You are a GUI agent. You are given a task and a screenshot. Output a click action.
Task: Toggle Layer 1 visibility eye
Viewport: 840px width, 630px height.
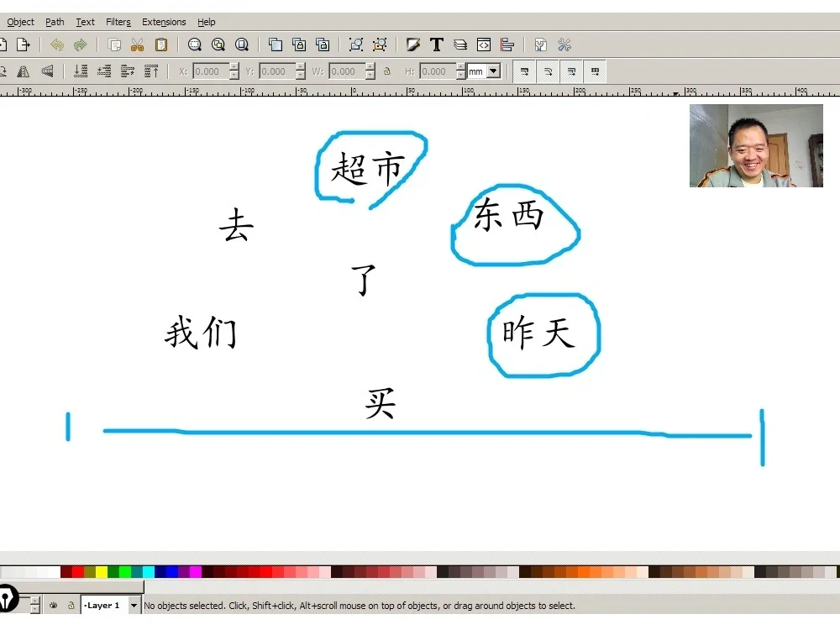[54, 606]
